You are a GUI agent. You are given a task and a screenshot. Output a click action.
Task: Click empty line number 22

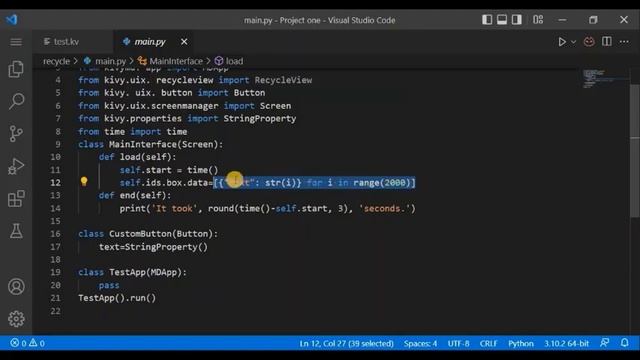coord(56,311)
